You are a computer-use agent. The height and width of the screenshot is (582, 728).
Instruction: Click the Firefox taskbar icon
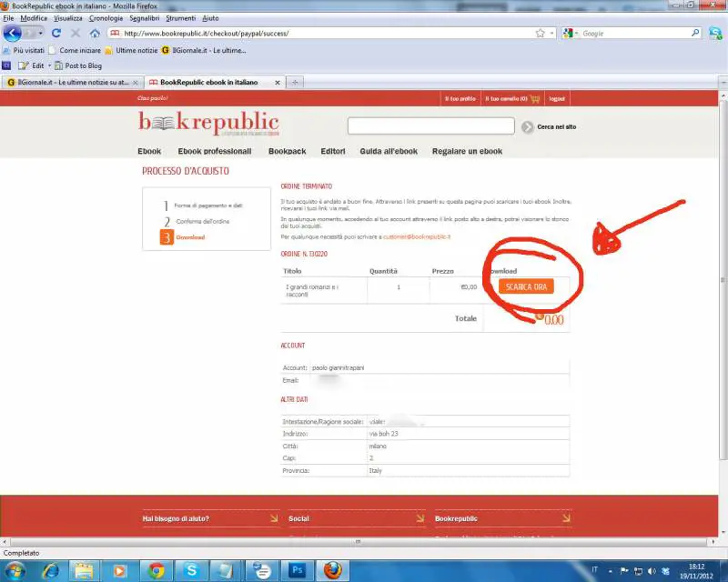[332, 570]
